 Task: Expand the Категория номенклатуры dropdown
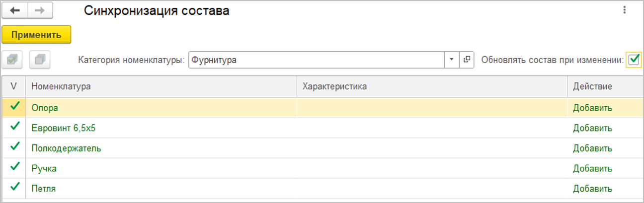pyautogui.click(x=452, y=60)
